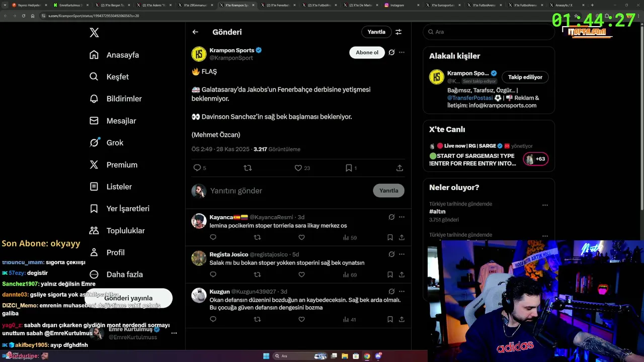Open Discord from taskbar
The width and height of the screenshot is (644, 362).
[x=378, y=356]
